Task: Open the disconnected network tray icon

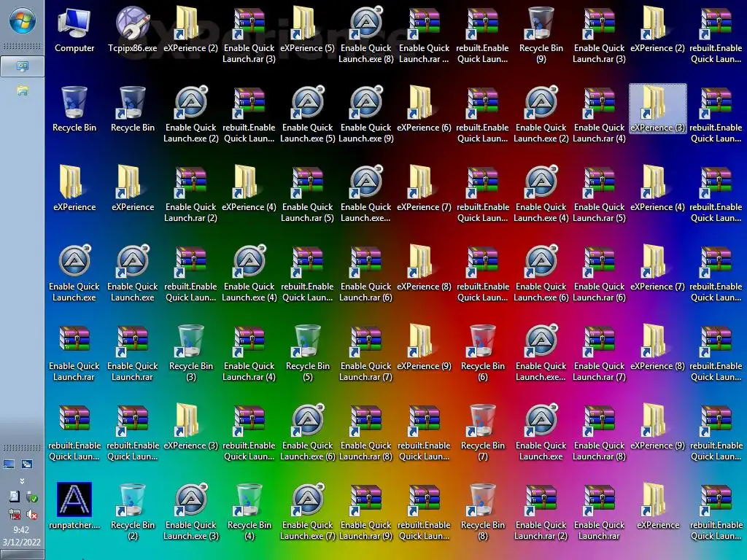Action: pyautogui.click(x=15, y=514)
